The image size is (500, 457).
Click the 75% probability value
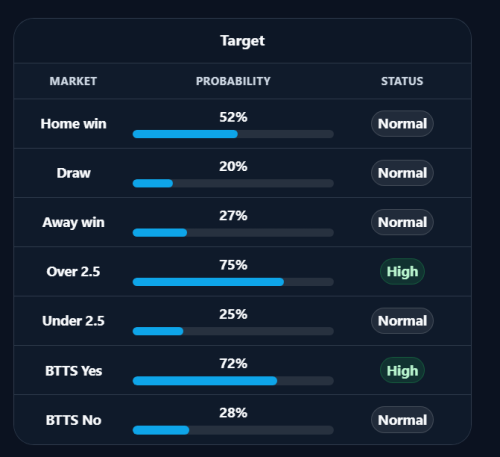click(233, 265)
